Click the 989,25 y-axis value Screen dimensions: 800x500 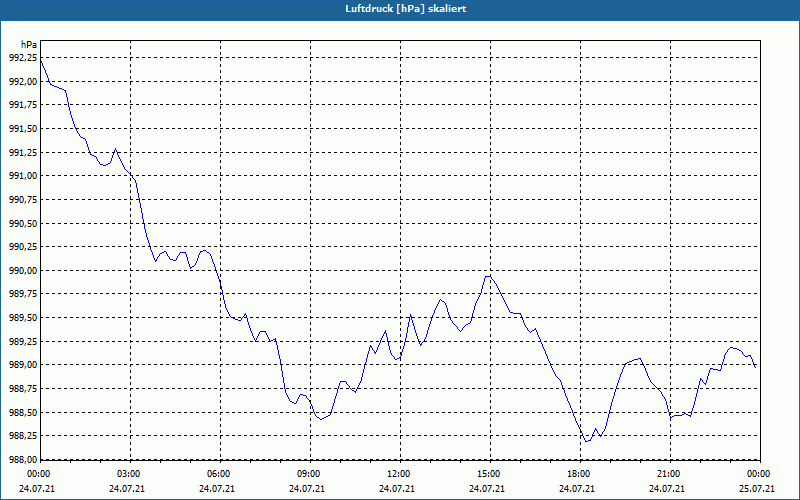point(23,341)
